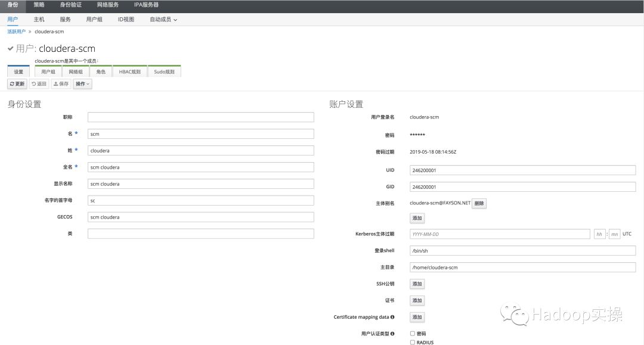Focus the GECOS input field
The image size is (644, 345).
(x=201, y=217)
